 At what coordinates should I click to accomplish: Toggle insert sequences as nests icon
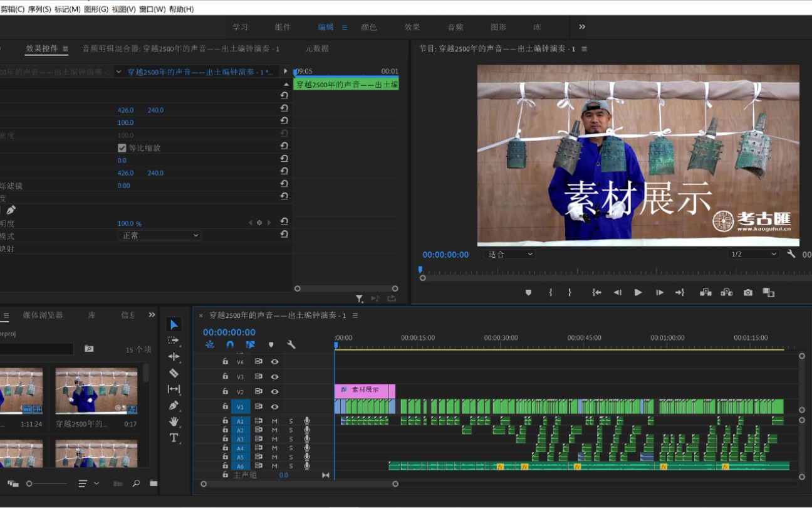[x=210, y=344]
